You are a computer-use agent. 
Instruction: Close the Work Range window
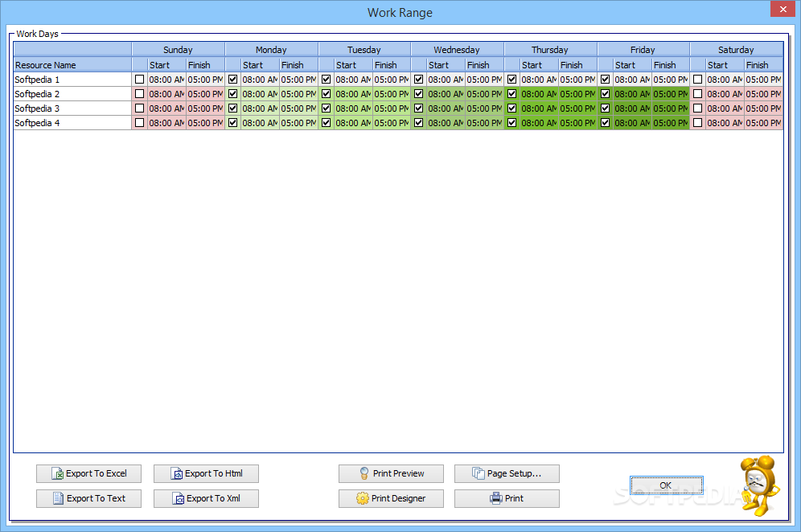pyautogui.click(x=783, y=9)
